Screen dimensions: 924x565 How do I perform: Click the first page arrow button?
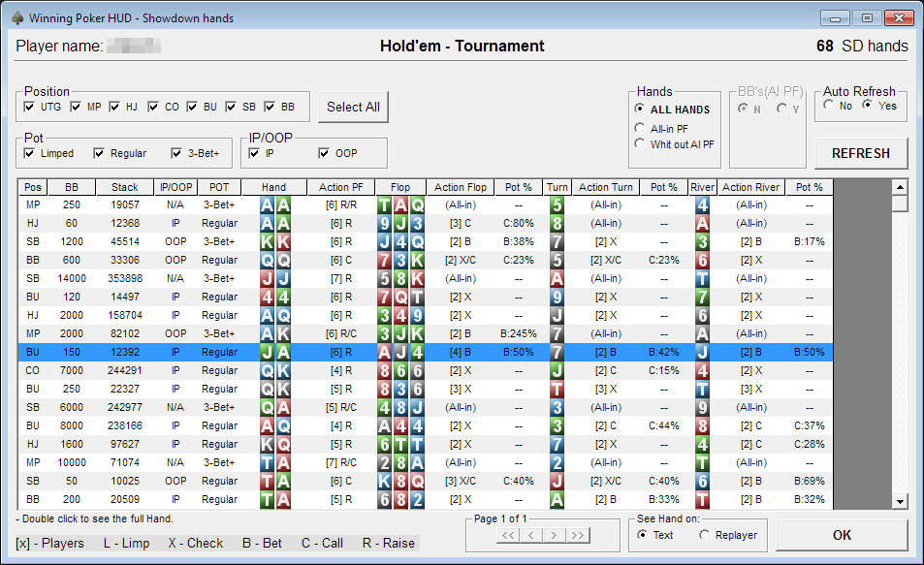[508, 535]
